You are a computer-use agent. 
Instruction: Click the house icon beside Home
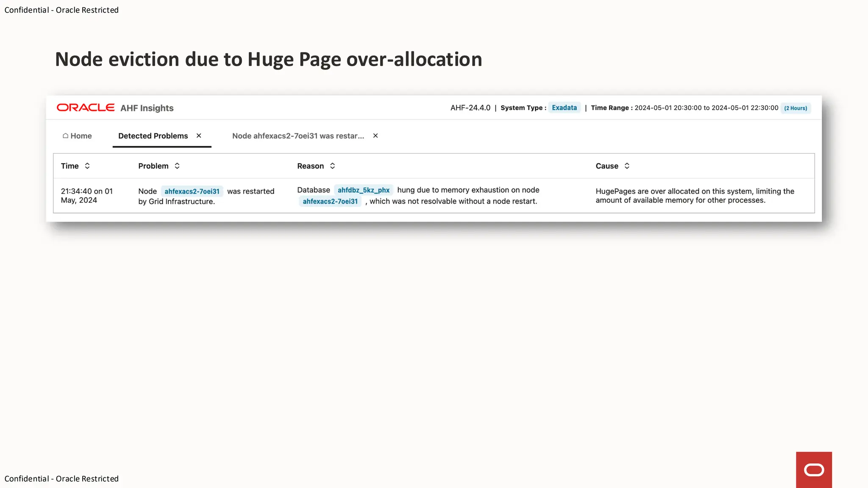point(65,136)
